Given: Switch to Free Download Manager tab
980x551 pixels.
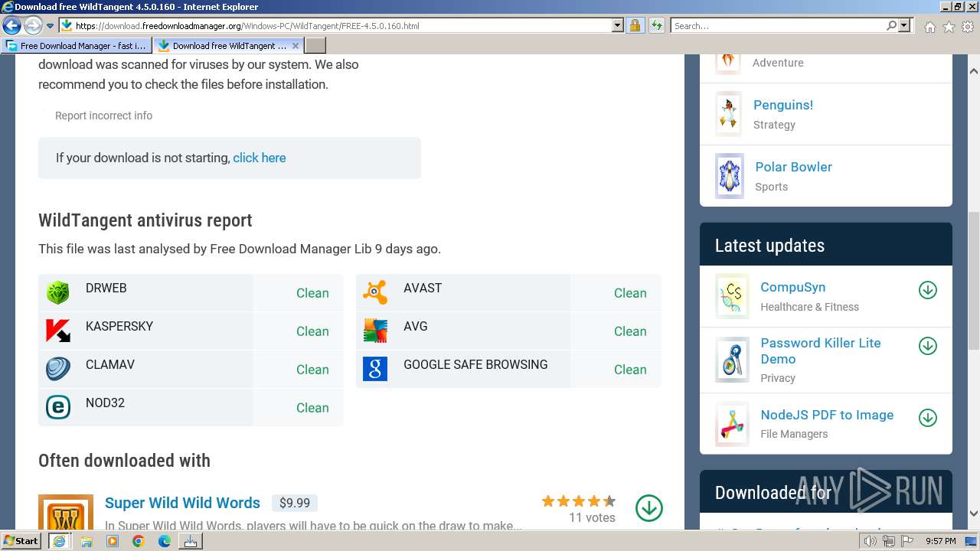Looking at the screenshot, I should (x=77, y=45).
